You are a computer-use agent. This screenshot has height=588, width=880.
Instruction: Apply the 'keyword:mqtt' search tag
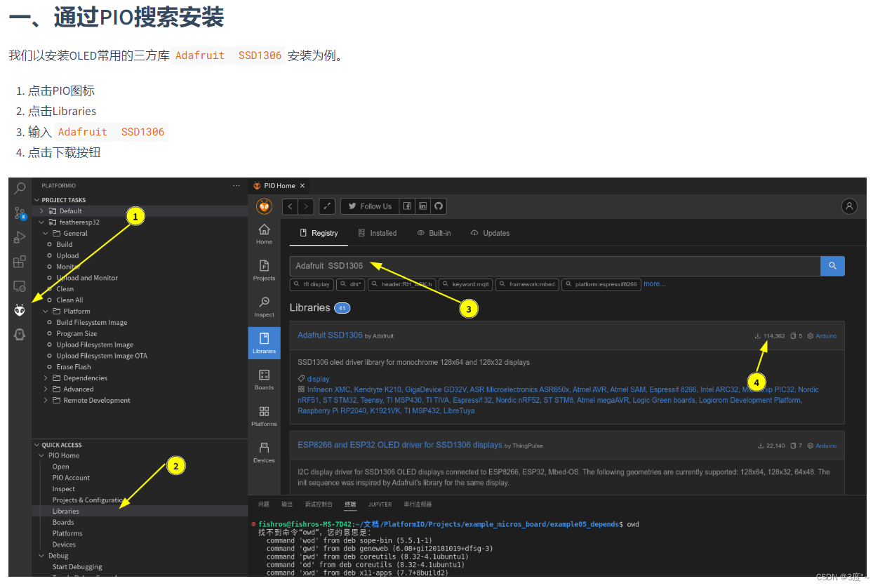click(465, 284)
